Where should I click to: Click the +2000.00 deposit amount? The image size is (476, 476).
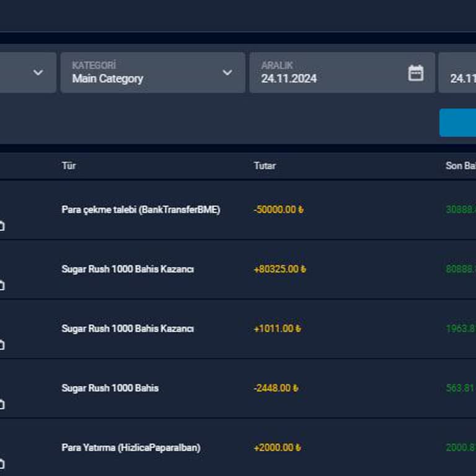point(276,447)
